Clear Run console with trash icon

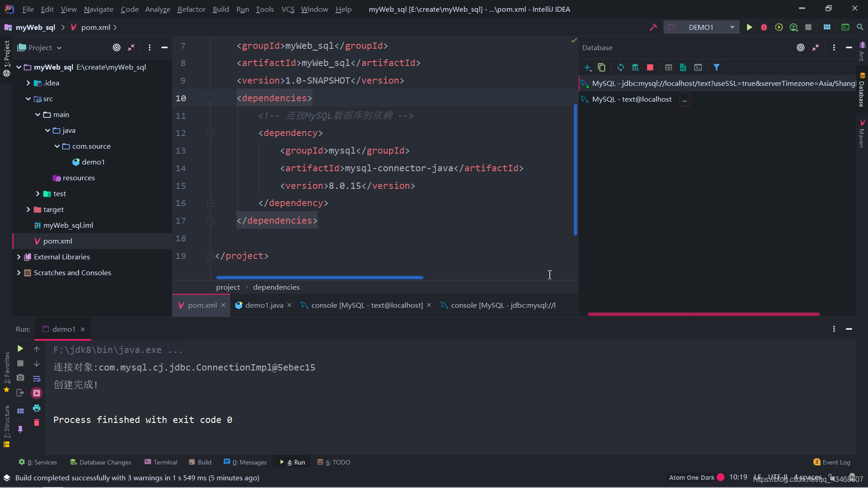37,422
